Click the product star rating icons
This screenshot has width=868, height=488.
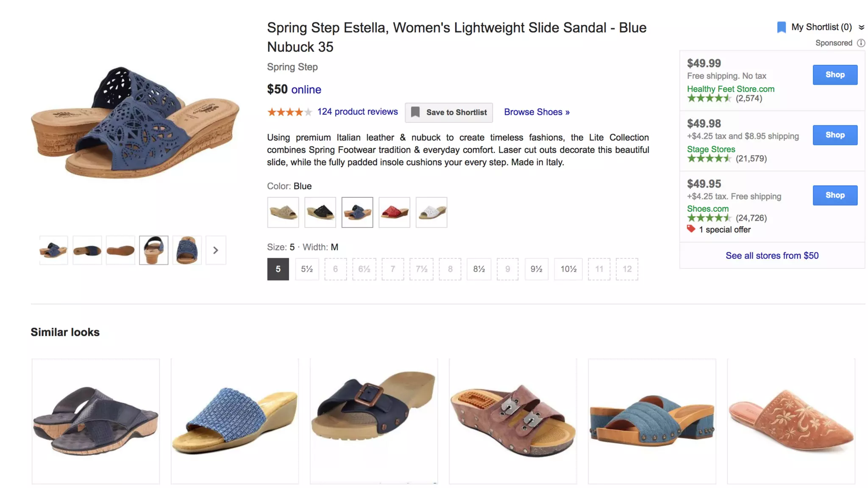click(x=289, y=112)
